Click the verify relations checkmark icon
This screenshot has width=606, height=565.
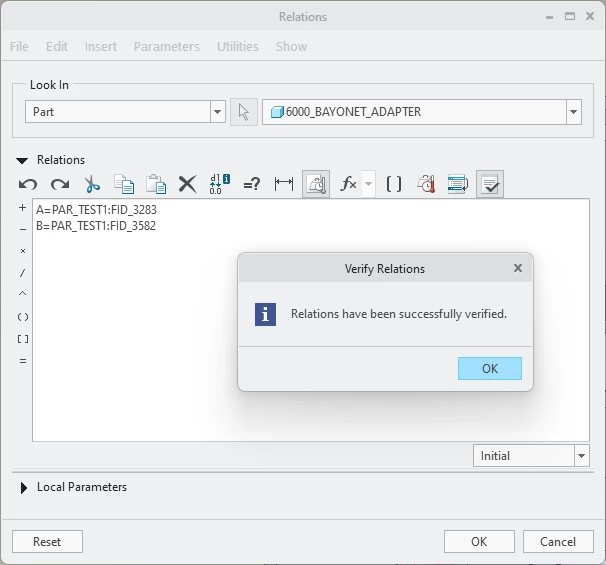(x=490, y=184)
